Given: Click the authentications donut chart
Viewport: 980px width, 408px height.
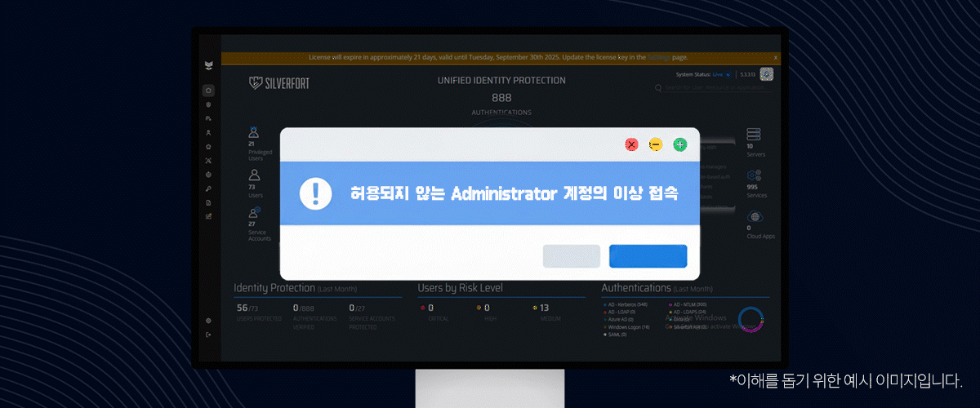Looking at the screenshot, I should pyautogui.click(x=750, y=319).
